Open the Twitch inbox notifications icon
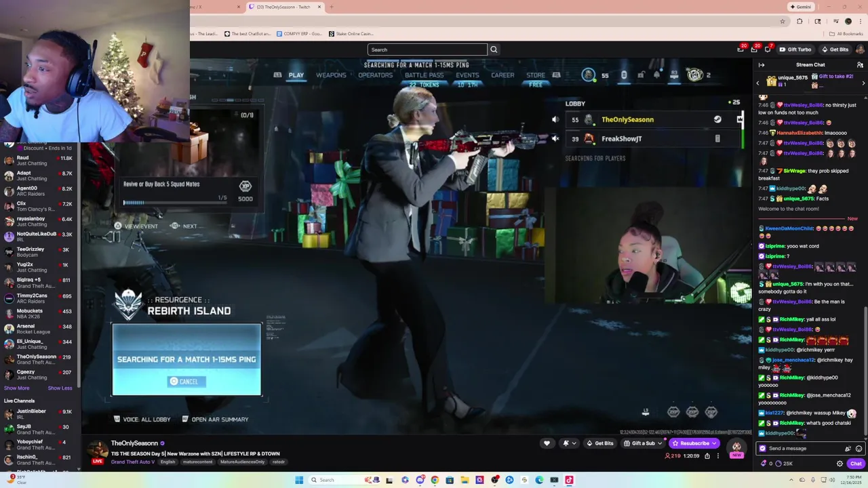Image resolution: width=868 pixels, height=488 pixels. click(754, 49)
